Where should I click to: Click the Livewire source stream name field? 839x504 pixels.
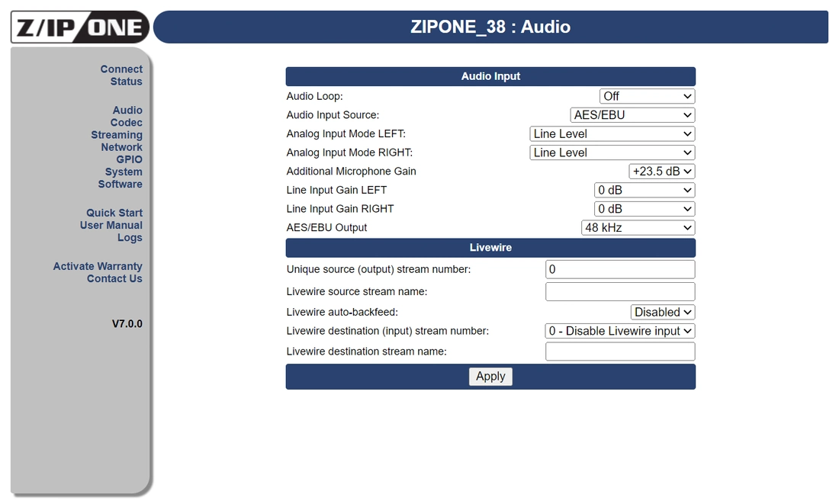pyautogui.click(x=620, y=291)
